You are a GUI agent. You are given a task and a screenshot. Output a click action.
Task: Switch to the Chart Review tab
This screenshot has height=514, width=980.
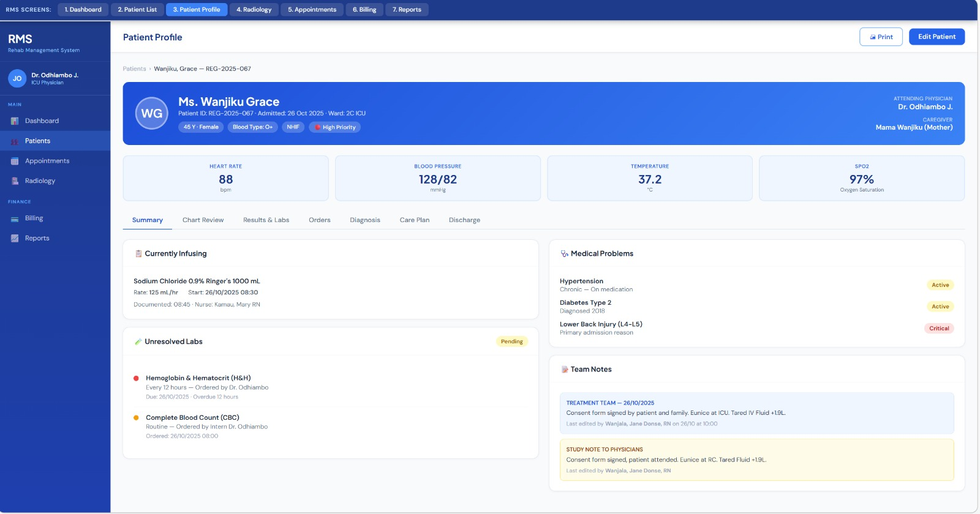[203, 220]
